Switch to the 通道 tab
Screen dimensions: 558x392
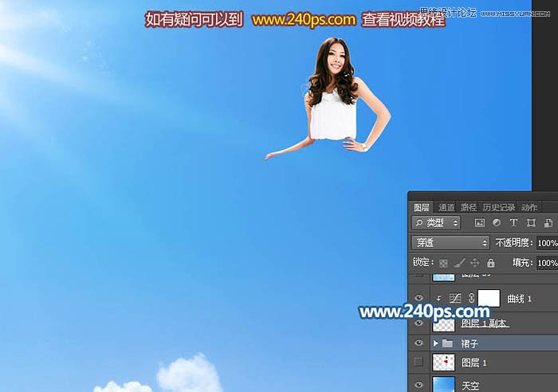coord(446,207)
